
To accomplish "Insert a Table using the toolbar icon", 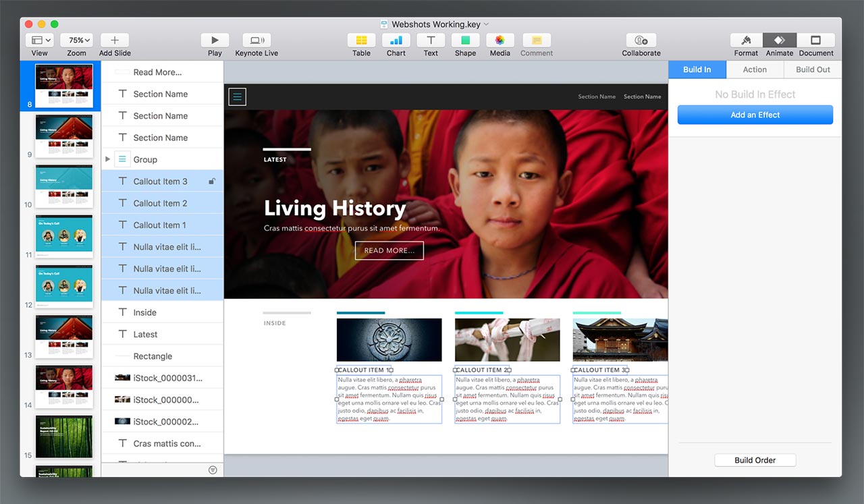I will (361, 40).
